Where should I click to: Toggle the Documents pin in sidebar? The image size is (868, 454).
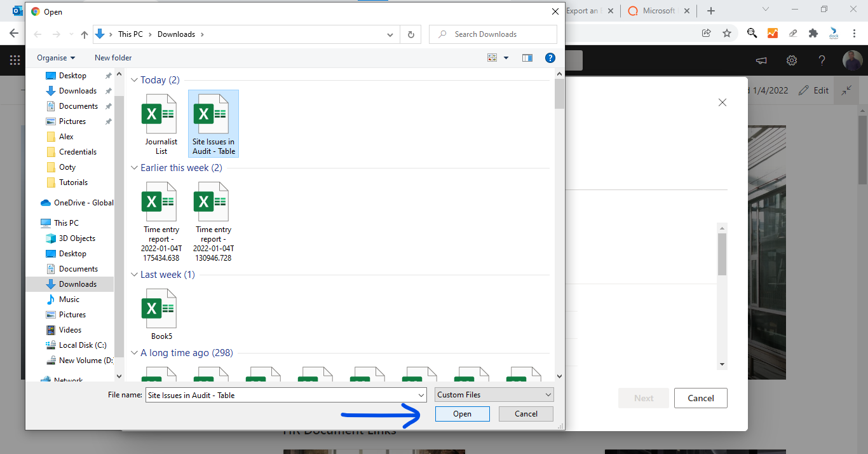click(108, 106)
